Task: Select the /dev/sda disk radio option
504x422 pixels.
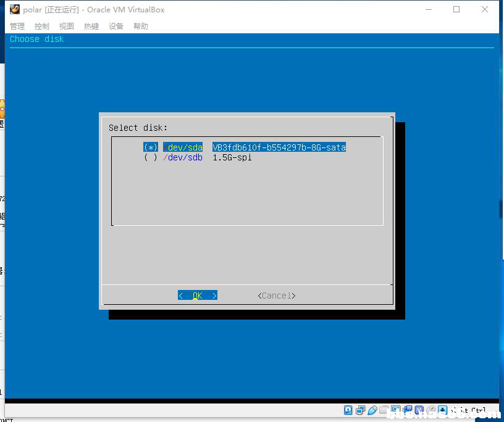Action: [x=151, y=147]
